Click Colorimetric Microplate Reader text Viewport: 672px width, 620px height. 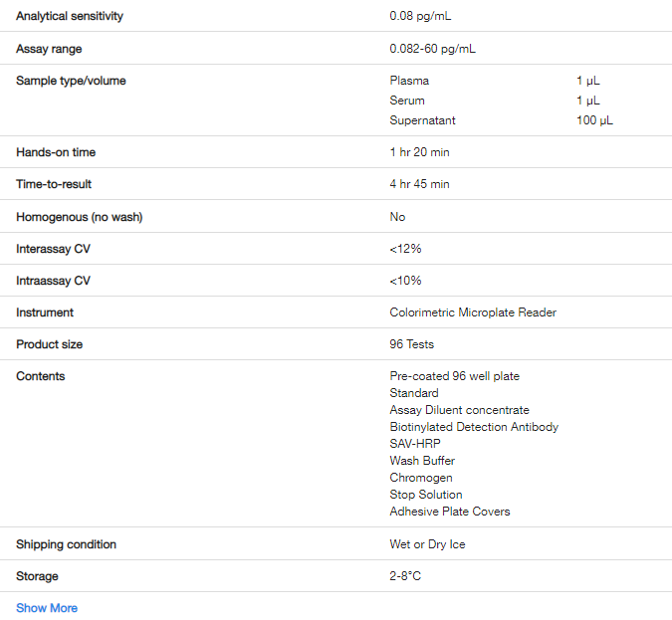tap(473, 312)
